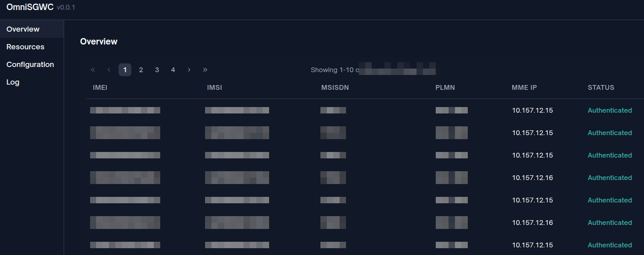Open the Configuration section
The image size is (644, 255).
click(30, 65)
